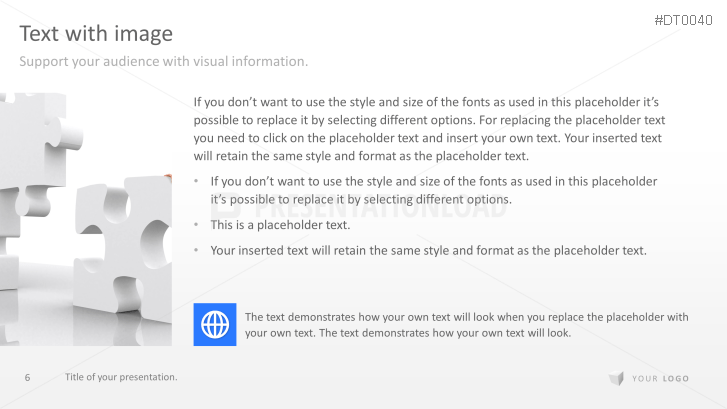This screenshot has width=727, height=409.
Task: Click the blue globe icon
Action: [x=215, y=324]
